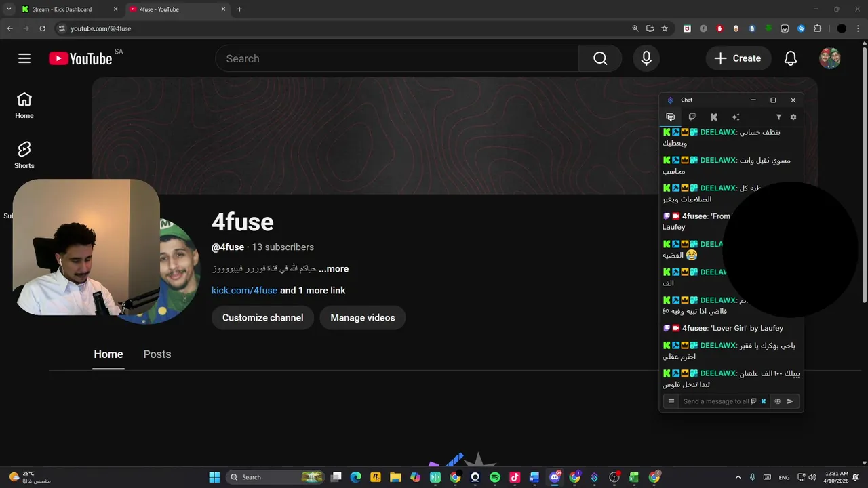Open Chrome three-dot menu
868x488 pixels.
859,28
